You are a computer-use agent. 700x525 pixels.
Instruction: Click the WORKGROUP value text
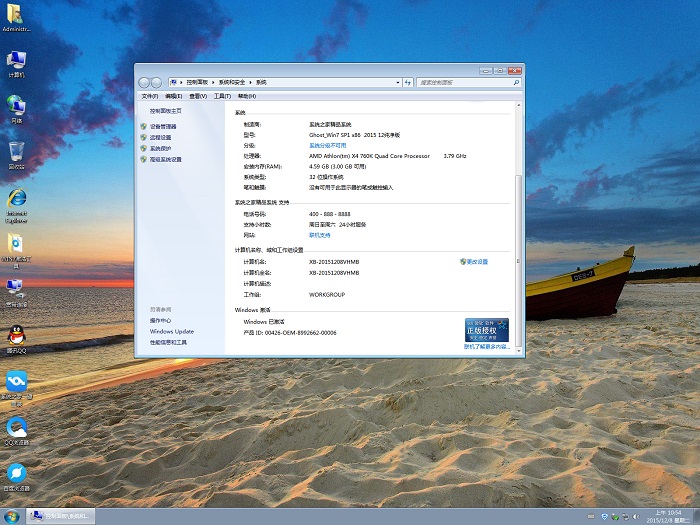(327, 295)
